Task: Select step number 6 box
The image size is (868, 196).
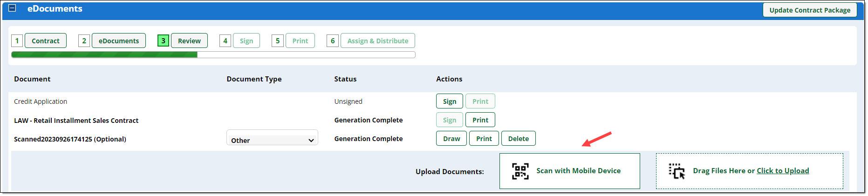Action: tap(333, 41)
